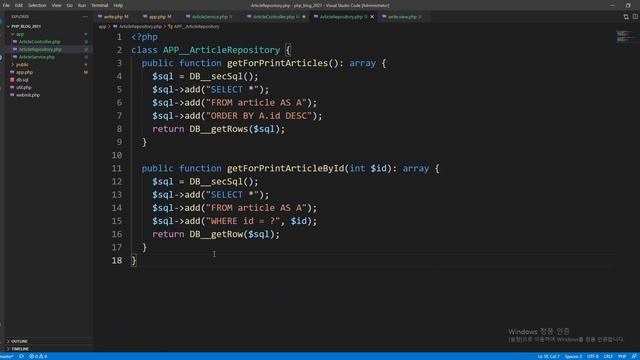Open the Run menu
The height and width of the screenshot is (360, 640).
(x=82, y=5)
